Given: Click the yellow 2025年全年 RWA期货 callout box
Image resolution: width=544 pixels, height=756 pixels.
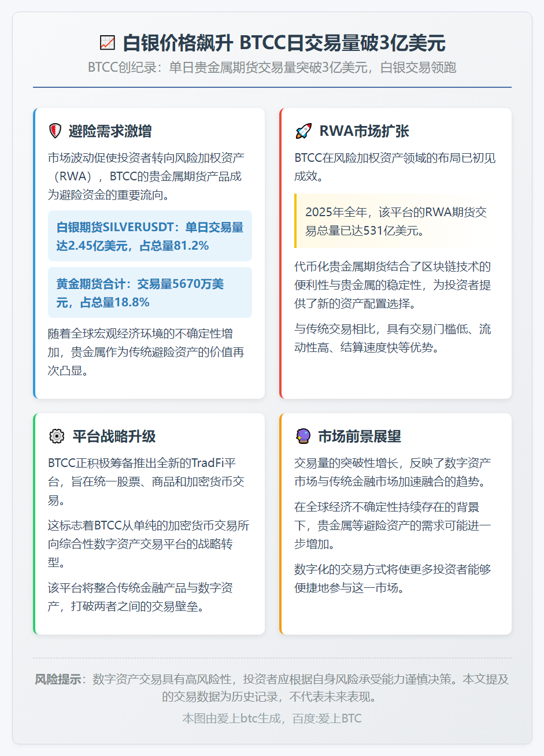Looking at the screenshot, I should [396, 221].
